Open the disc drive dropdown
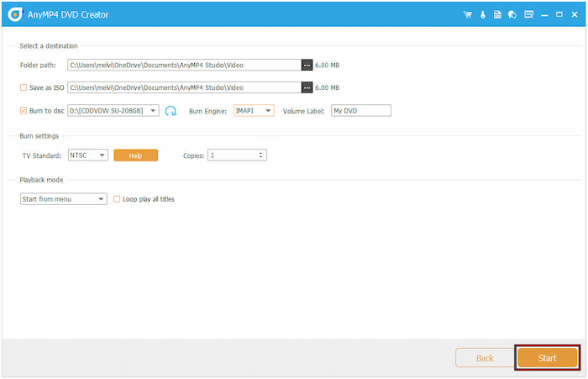Image resolution: width=588 pixels, height=379 pixels. 154,110
